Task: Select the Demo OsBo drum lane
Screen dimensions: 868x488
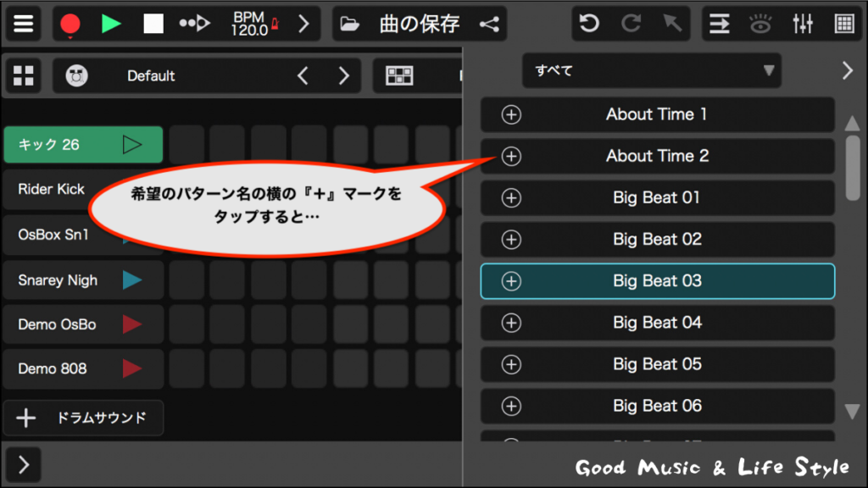Action: 83,324
